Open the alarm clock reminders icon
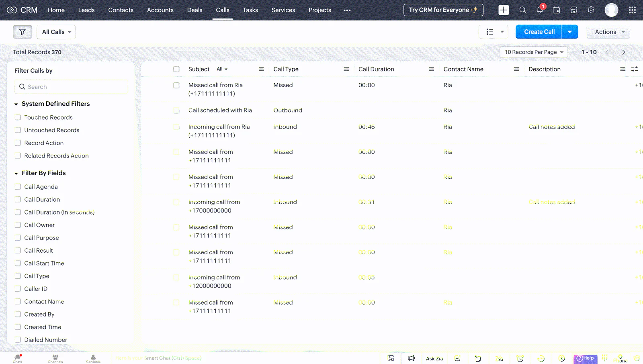Image resolution: width=643 pixels, height=364 pixels. tap(520, 358)
